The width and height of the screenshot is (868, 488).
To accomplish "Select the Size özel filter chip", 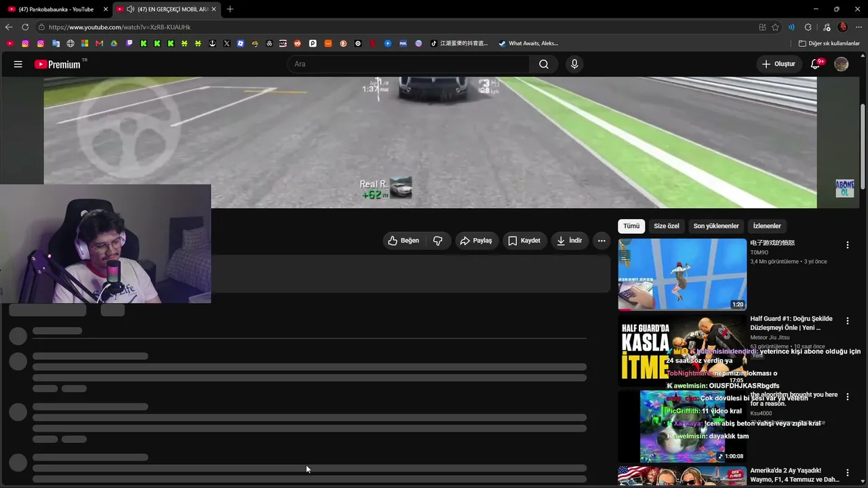I will click(666, 226).
